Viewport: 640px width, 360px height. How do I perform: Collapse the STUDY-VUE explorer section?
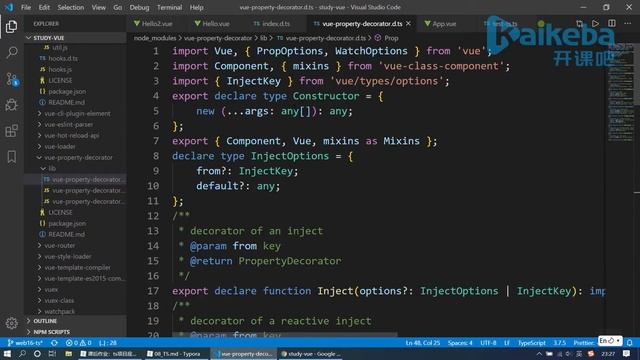point(76,38)
